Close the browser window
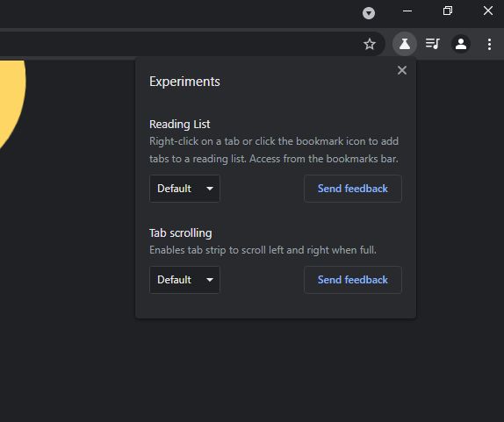Screen dimensions: 504x422 488,11
